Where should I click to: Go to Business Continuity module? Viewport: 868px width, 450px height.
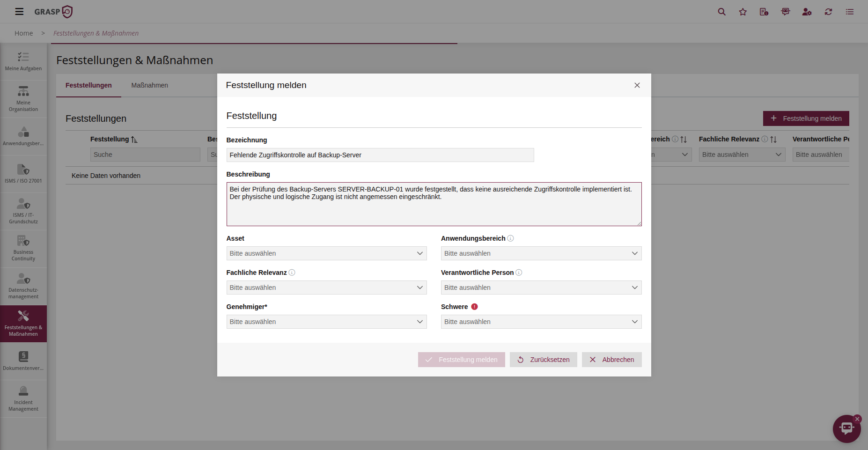click(x=23, y=248)
